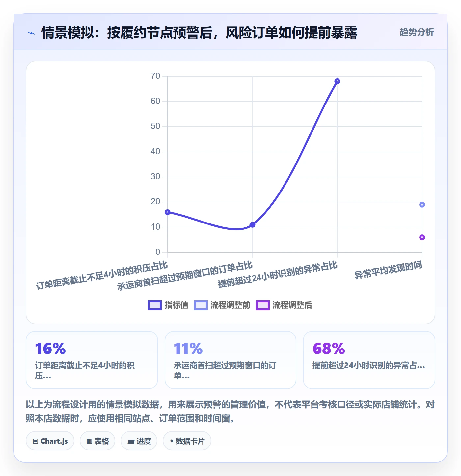Click the 趋势分析 label in the header
Viewport: 461px width, 476px height.
tap(417, 32)
